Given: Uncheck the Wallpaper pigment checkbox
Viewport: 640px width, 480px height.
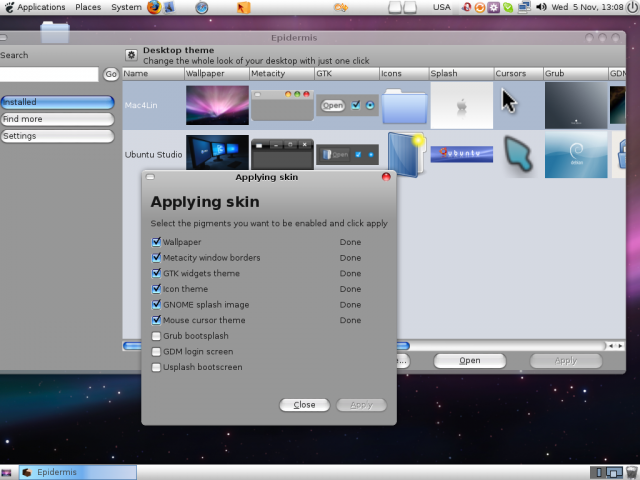Looking at the screenshot, I should tap(156, 242).
